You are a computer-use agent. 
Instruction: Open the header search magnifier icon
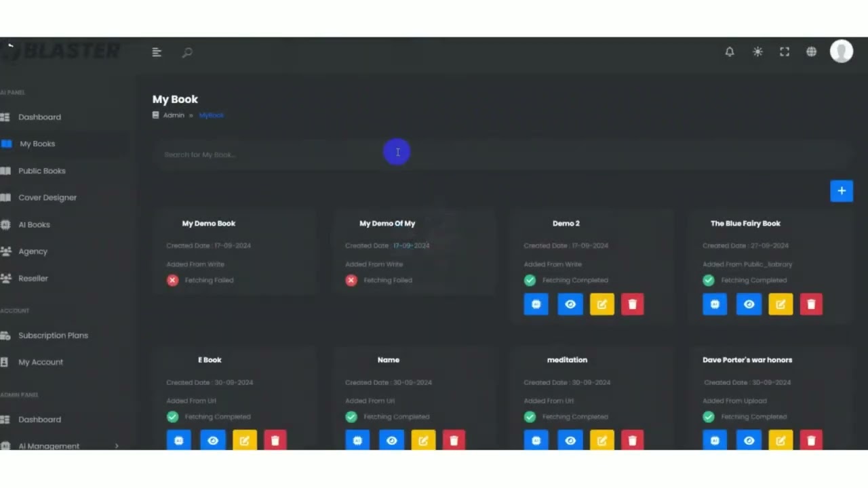pos(187,52)
